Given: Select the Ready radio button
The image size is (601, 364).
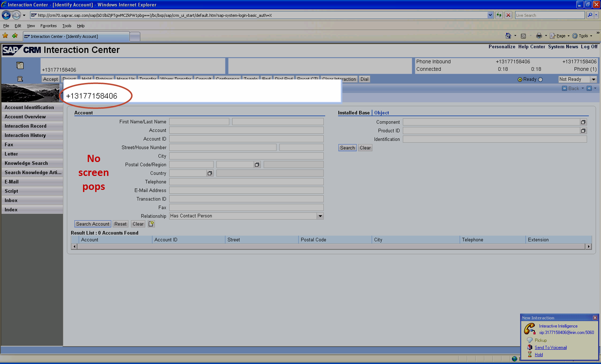Looking at the screenshot, I should click(520, 79).
